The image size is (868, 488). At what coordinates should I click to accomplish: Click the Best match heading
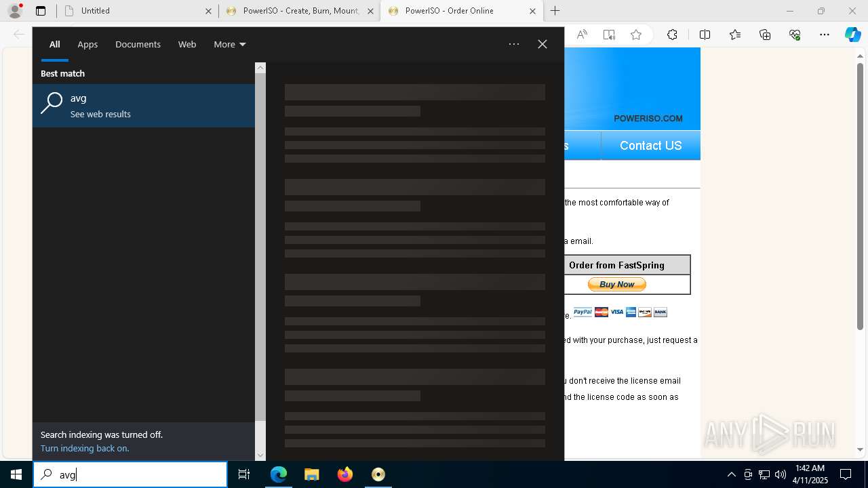(x=62, y=73)
